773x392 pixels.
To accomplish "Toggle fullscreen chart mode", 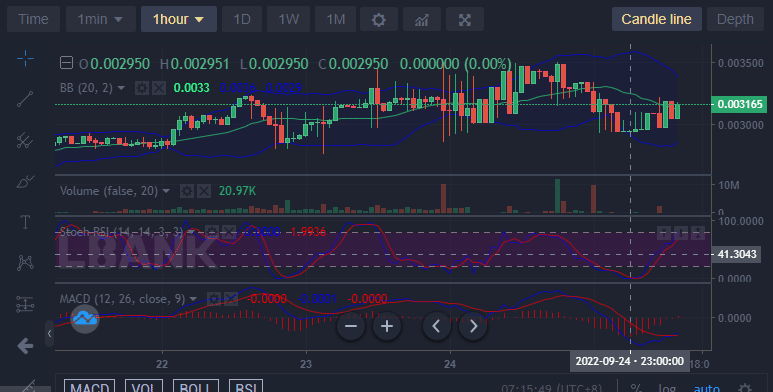I will coord(465,20).
